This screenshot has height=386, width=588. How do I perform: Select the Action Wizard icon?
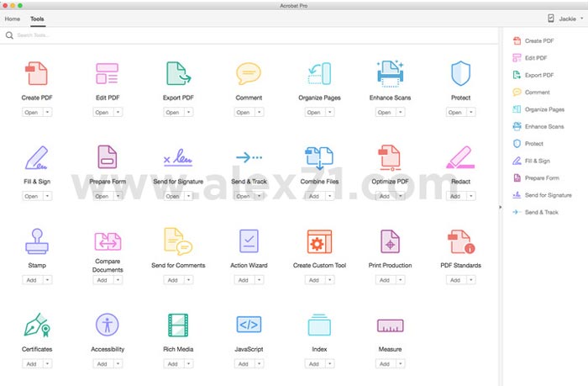(x=249, y=241)
